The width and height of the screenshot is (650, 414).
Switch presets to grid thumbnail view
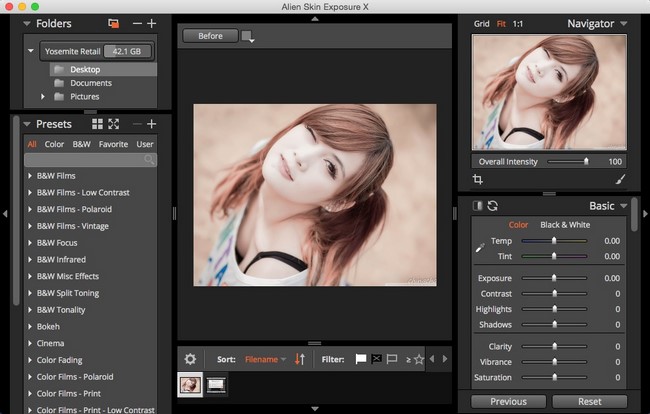[97, 124]
